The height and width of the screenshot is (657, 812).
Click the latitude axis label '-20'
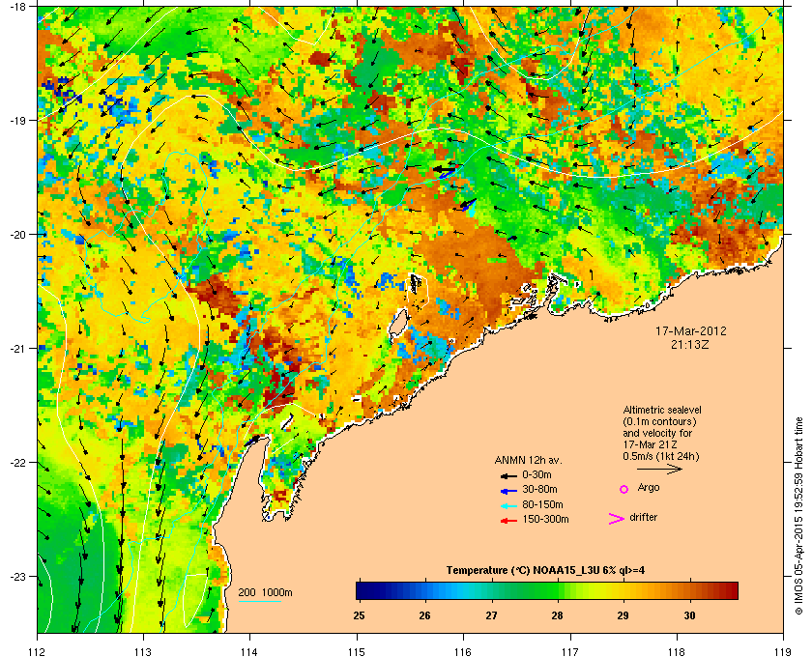[x=18, y=235]
